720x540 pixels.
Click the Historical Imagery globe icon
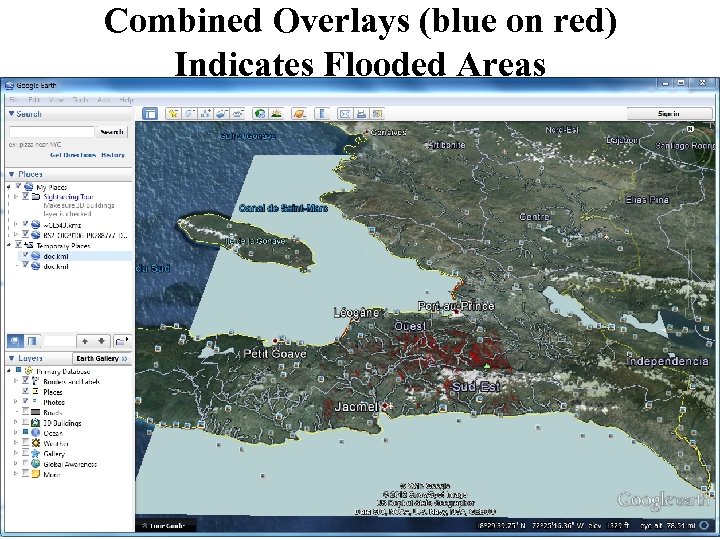tap(260, 113)
